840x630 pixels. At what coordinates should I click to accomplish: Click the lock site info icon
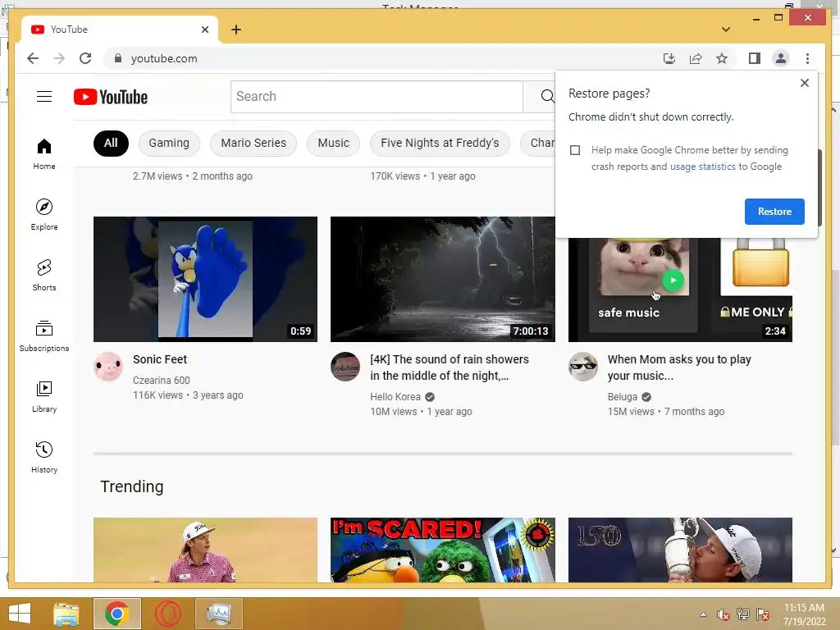point(118,58)
